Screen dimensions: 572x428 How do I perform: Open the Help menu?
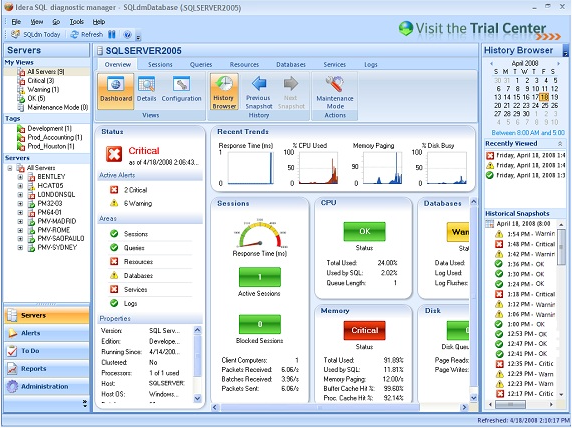pos(98,22)
